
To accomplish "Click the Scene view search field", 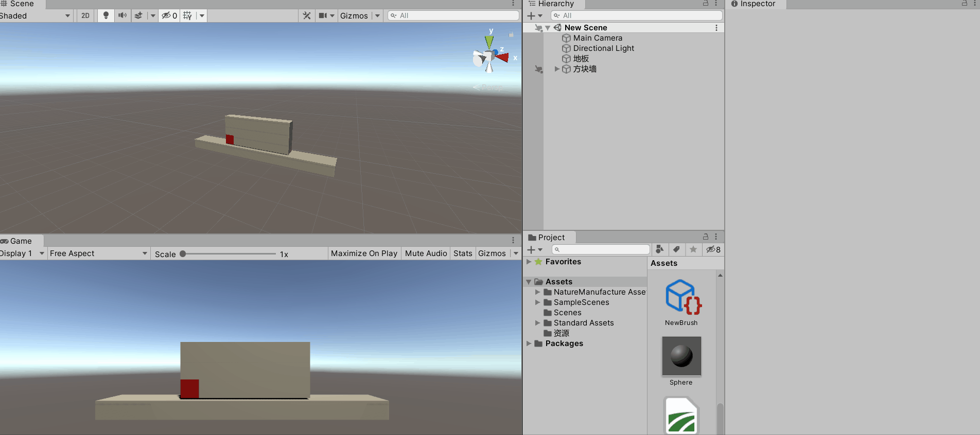I will point(453,15).
